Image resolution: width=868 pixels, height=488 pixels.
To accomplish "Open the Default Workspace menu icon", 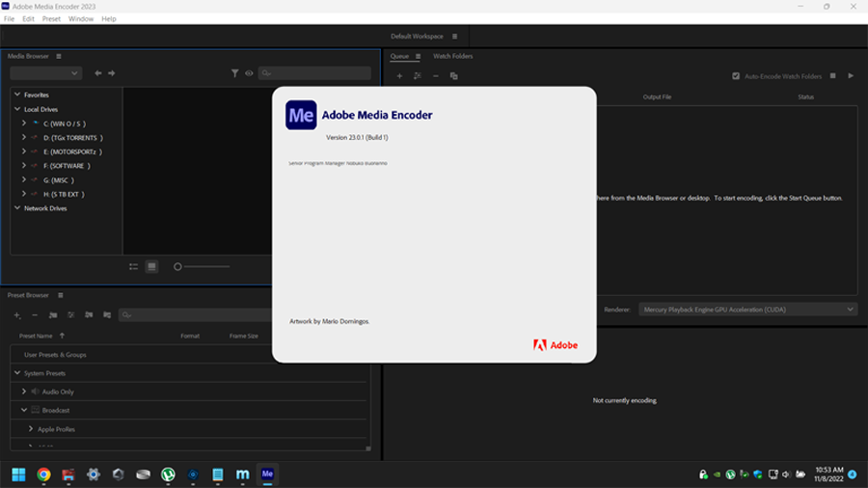I will pos(455,37).
